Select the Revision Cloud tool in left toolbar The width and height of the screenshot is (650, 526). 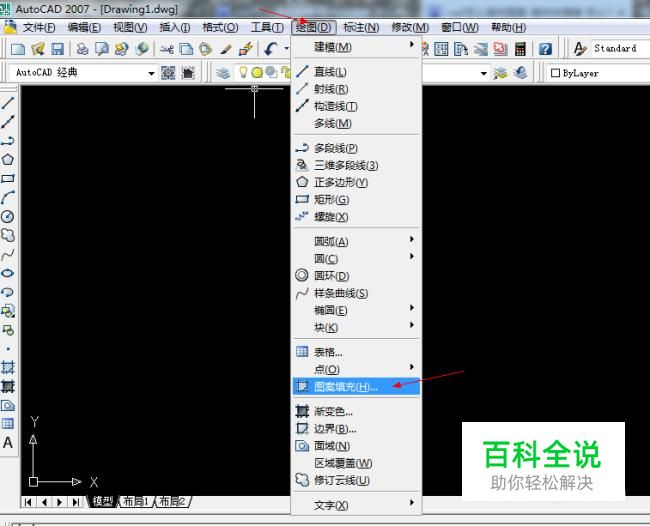[8, 235]
